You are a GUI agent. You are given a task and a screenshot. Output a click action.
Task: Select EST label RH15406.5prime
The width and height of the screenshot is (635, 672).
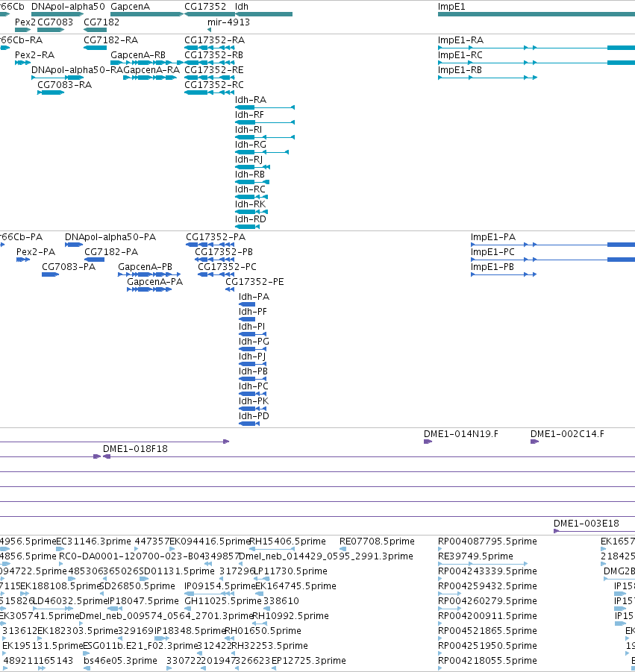287,541
